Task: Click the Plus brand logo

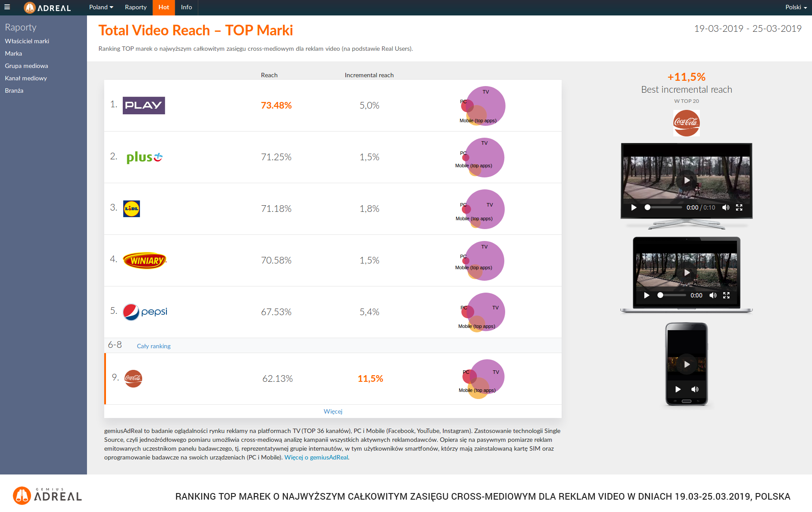Action: coord(144,157)
